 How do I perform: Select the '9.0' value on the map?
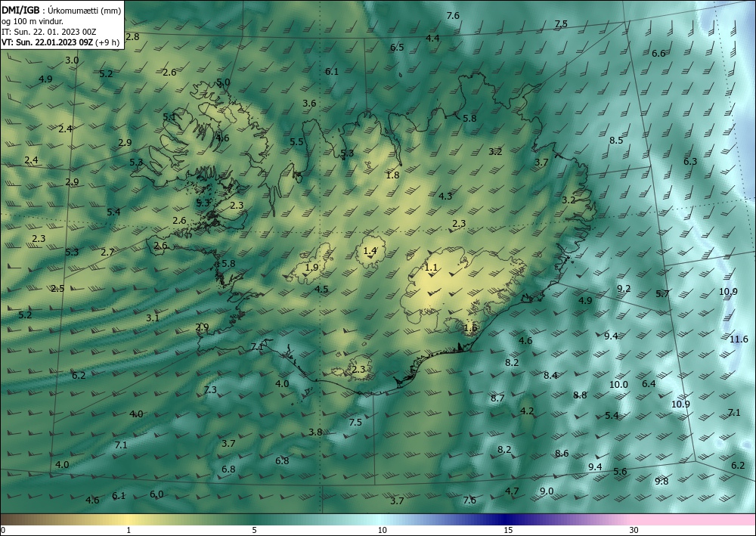click(547, 491)
